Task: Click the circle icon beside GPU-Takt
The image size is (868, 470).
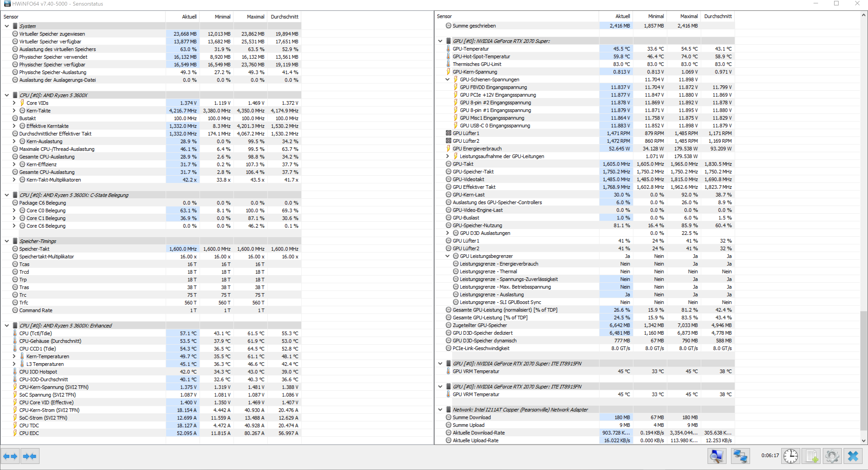Action: click(x=448, y=164)
